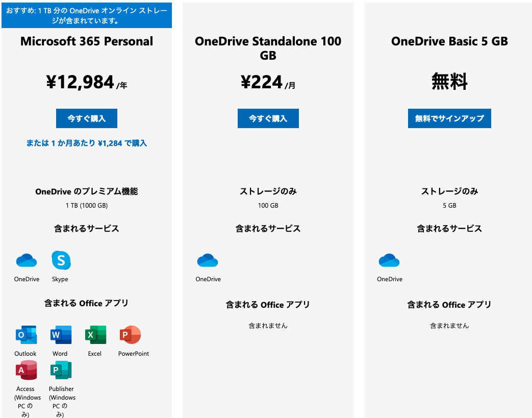This screenshot has width=532, height=418.
Task: Click the PowerPoint label text
Action: click(x=133, y=354)
